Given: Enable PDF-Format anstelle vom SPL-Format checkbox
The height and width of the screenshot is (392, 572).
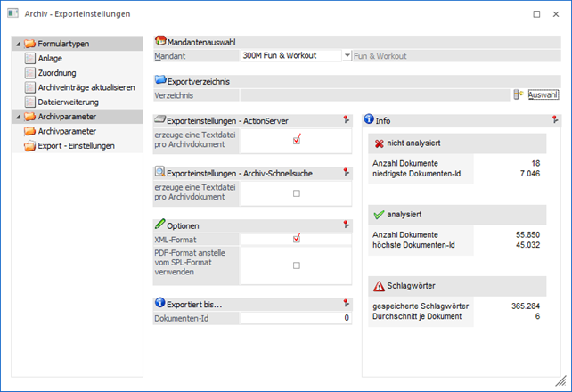Looking at the screenshot, I should pyautogui.click(x=297, y=265).
